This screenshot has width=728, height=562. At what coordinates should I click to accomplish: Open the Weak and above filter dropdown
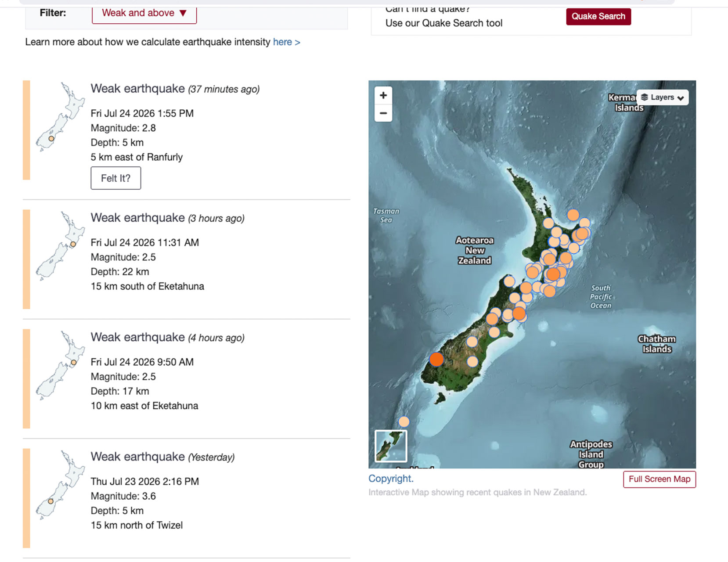tap(144, 13)
